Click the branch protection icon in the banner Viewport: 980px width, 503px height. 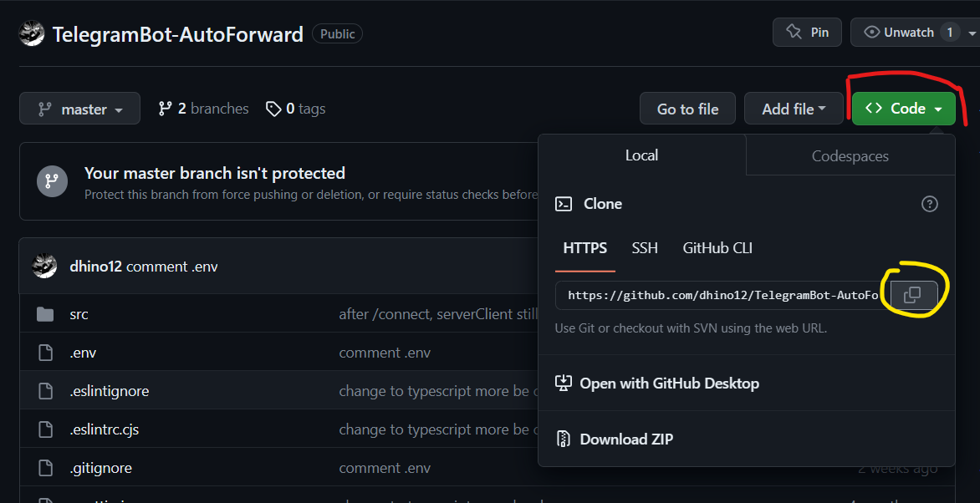(51, 180)
